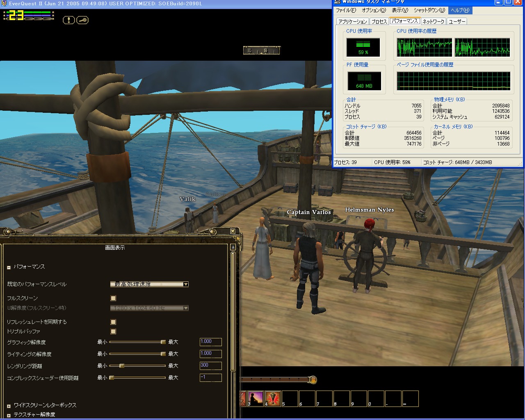The height and width of the screenshot is (420, 525).
Task: Select empty hotbar slot 7
Action: click(x=324, y=399)
